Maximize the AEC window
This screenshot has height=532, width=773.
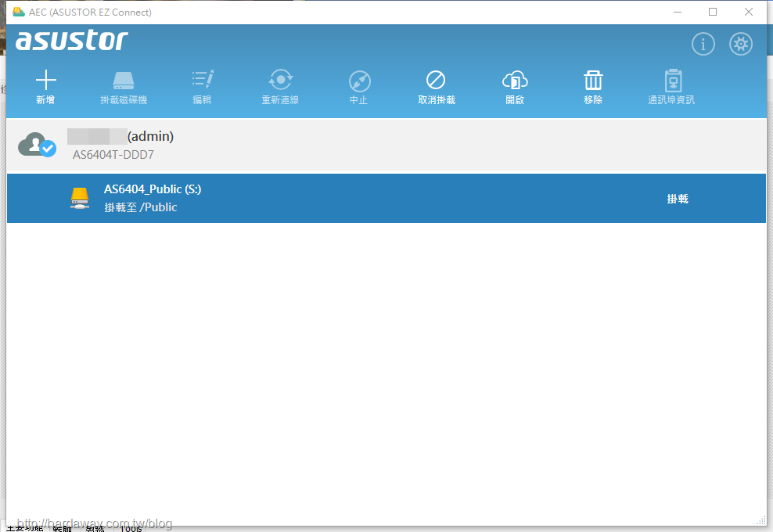pyautogui.click(x=712, y=12)
